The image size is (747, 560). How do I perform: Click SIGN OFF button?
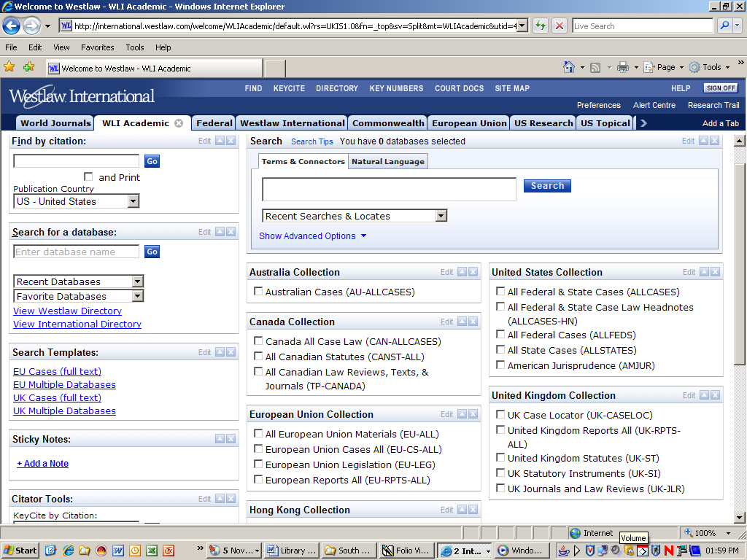click(720, 88)
